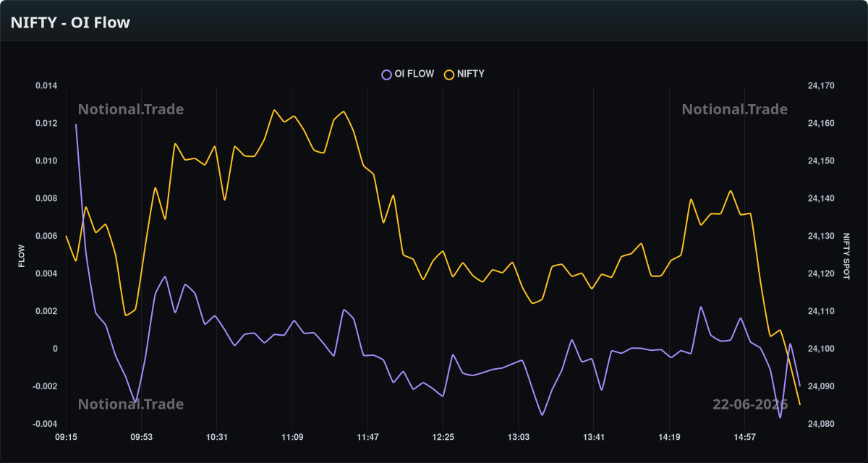
Task: Toggle the NIFTY legend series
Action: click(464, 74)
